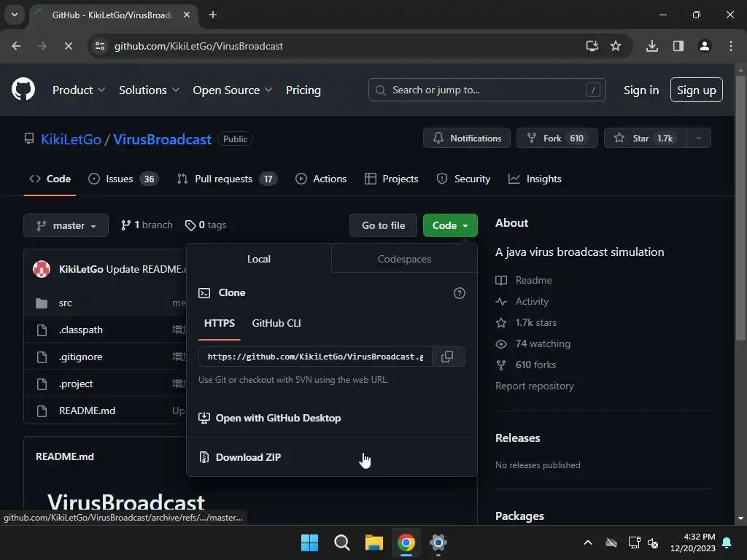Select GitHub CLI clone method
Screen dimensions: 747x560
click(276, 323)
